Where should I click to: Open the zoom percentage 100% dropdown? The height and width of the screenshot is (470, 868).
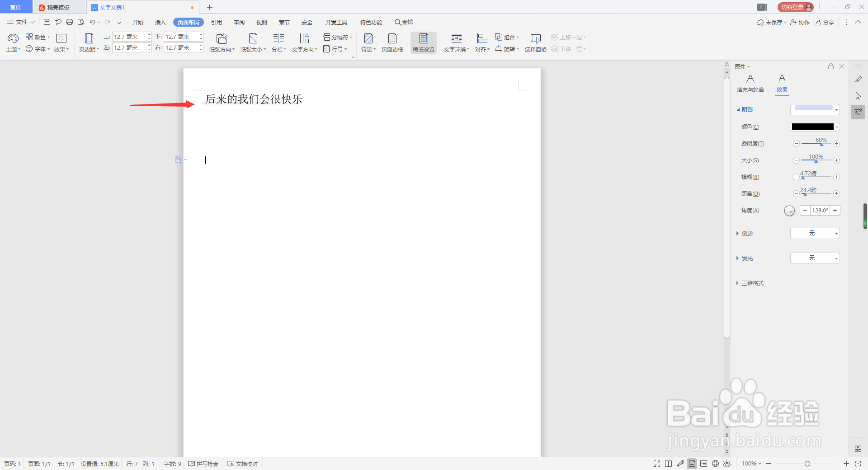(751, 464)
